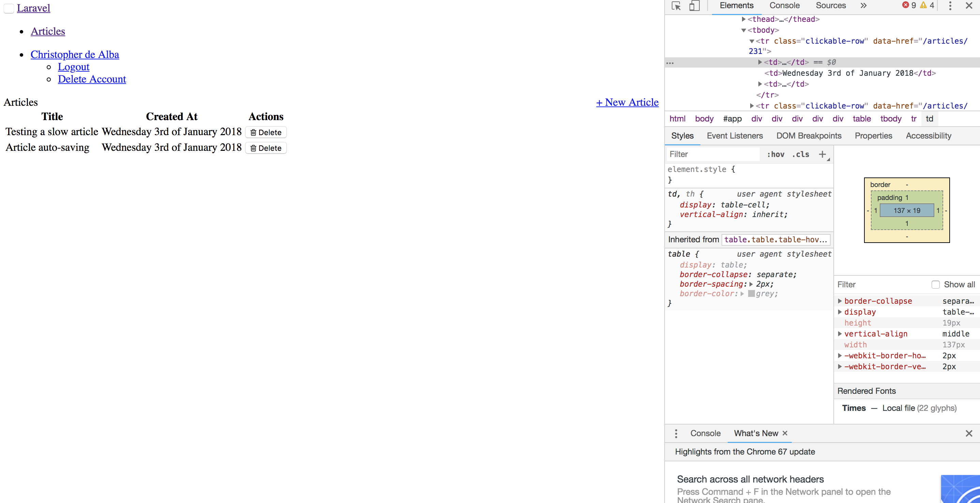
Task: Activate the inspect element picker icon
Action: click(676, 6)
